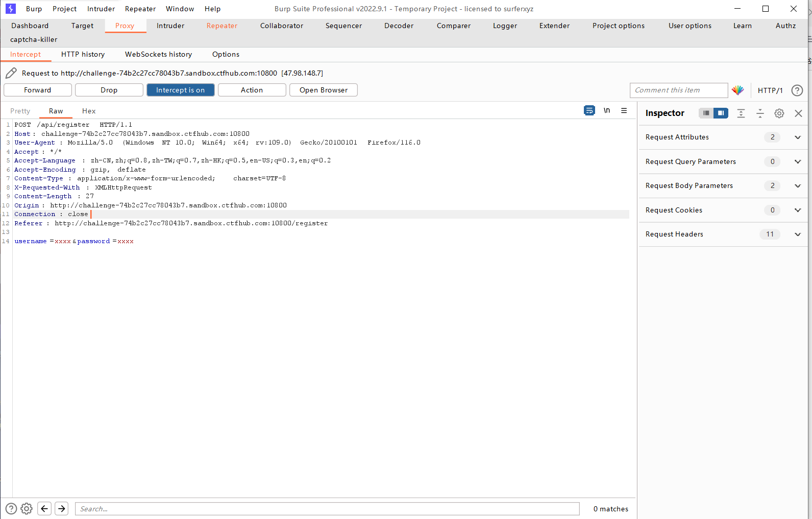Close the Inspector panel

click(x=799, y=113)
